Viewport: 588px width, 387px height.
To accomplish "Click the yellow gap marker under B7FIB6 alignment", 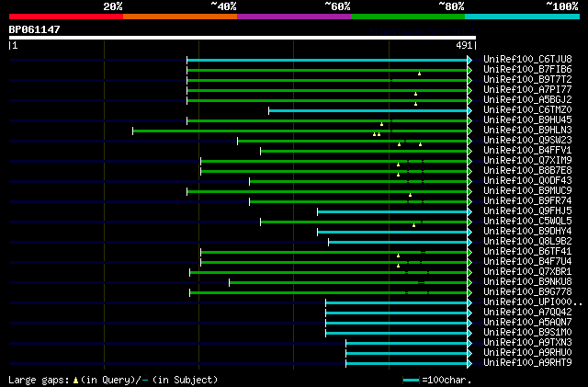I will [419, 74].
